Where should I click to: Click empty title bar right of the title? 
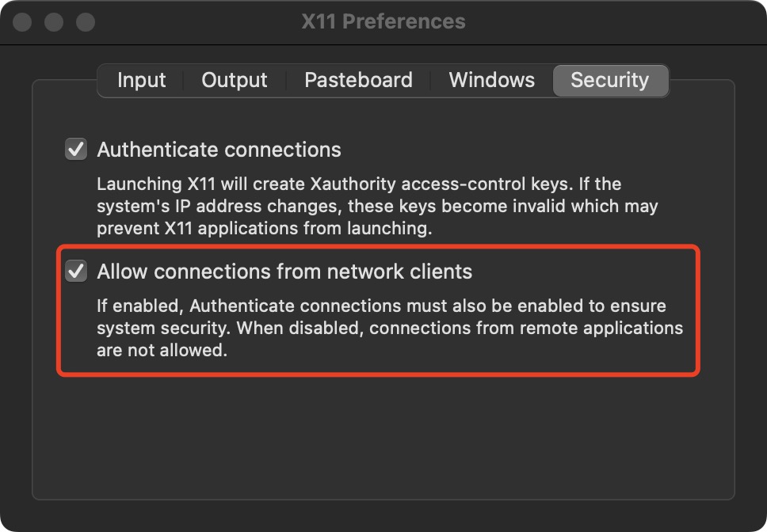click(x=618, y=21)
